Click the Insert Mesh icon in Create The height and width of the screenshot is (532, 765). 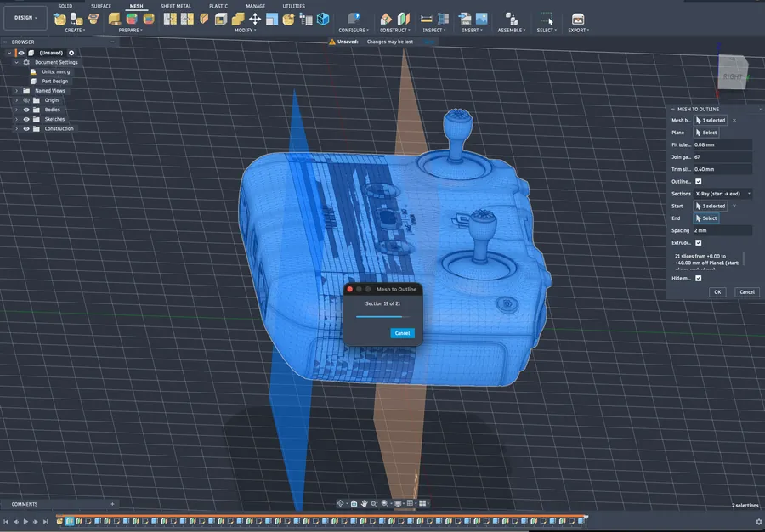60,19
